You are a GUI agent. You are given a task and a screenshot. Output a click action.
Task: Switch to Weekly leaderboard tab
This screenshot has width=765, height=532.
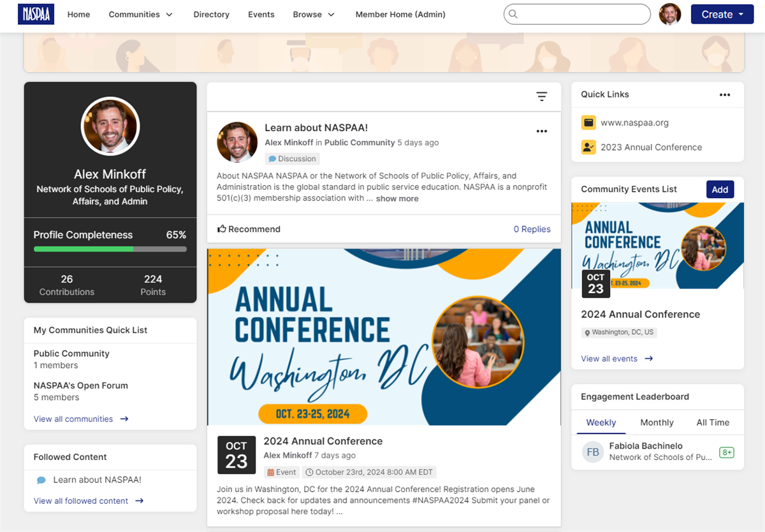(601, 422)
